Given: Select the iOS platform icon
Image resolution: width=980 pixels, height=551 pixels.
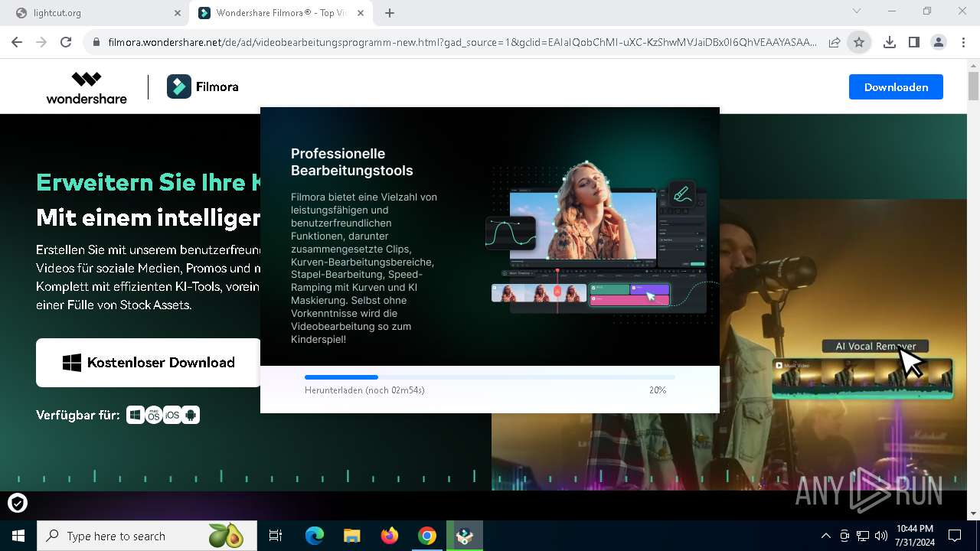Looking at the screenshot, I should pyautogui.click(x=172, y=415).
